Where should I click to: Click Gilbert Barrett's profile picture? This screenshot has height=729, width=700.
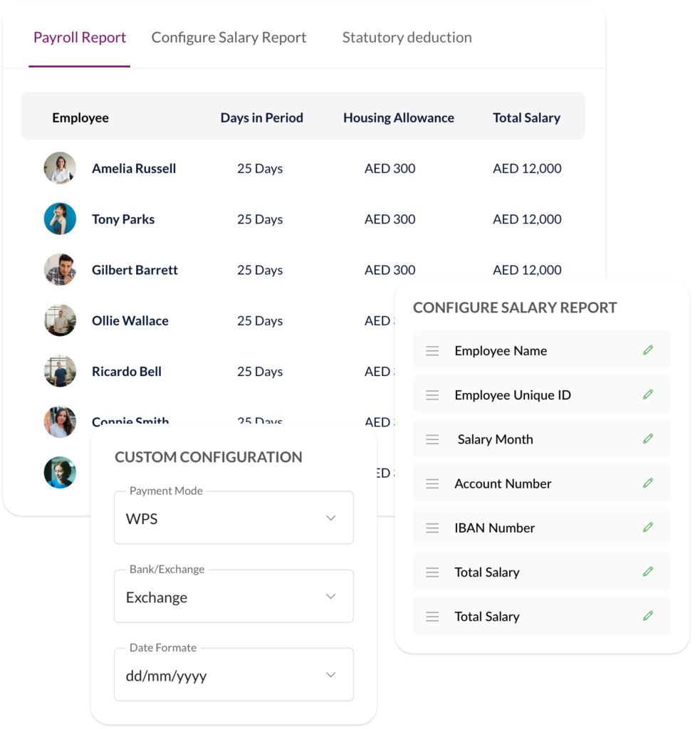60,270
